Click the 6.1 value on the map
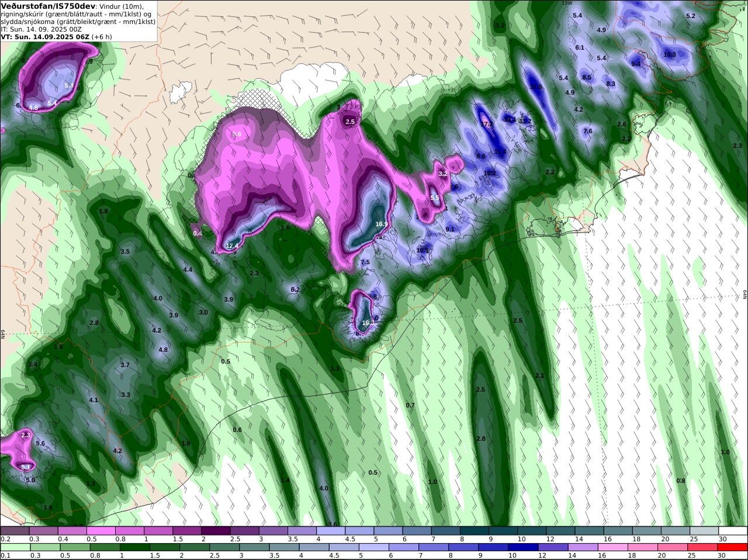This screenshot has width=748, height=560. point(580,48)
